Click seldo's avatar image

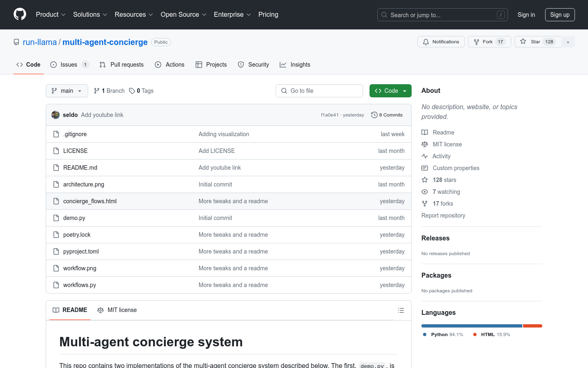(x=56, y=115)
